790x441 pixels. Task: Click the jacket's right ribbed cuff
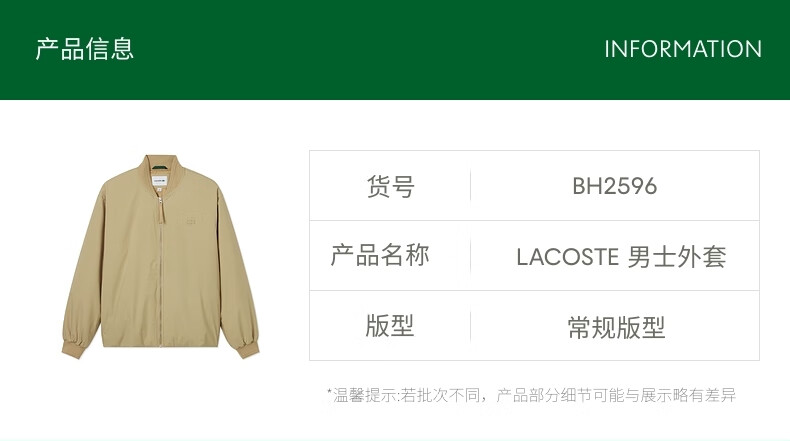tap(247, 348)
